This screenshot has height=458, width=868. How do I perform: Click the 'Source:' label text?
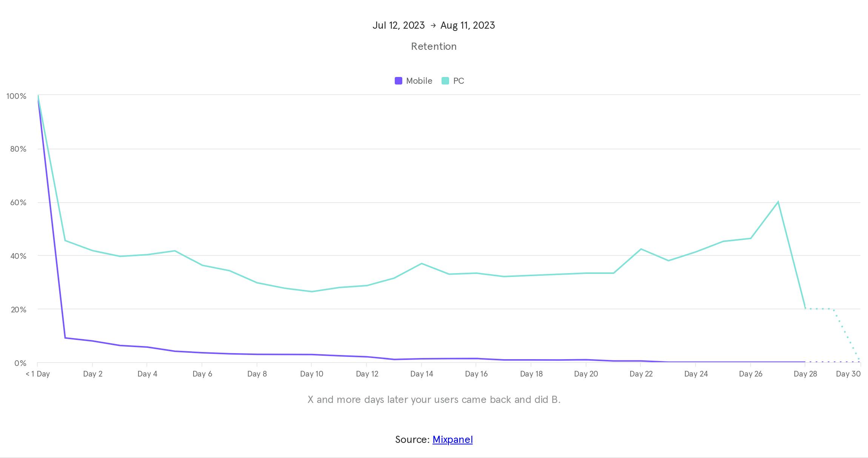click(x=412, y=440)
